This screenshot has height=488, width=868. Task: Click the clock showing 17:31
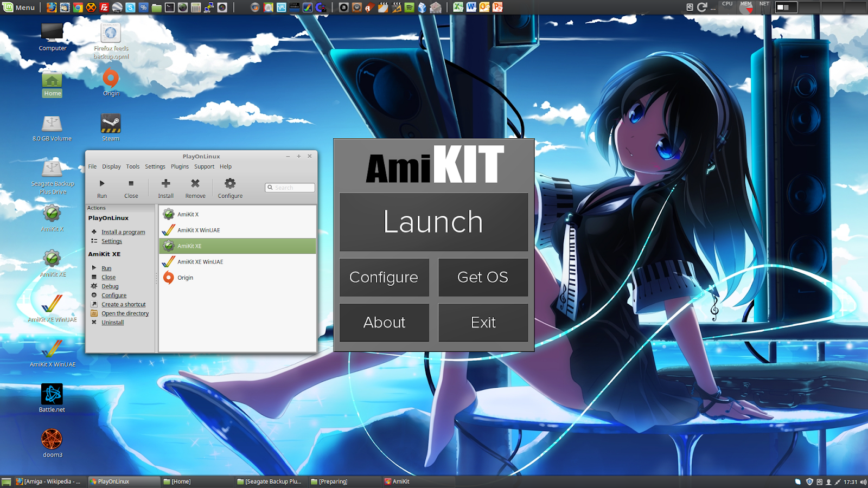point(850,481)
